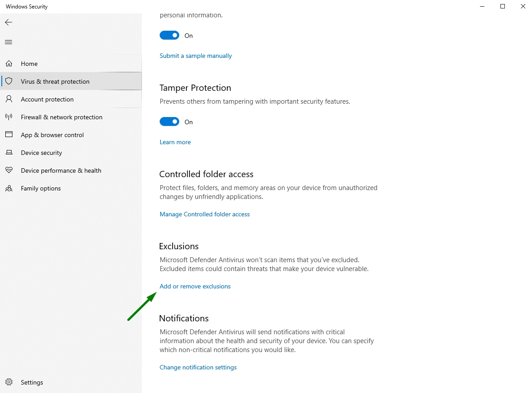Click the Virus & threat protection shield icon
532x393 pixels.
tap(9, 81)
